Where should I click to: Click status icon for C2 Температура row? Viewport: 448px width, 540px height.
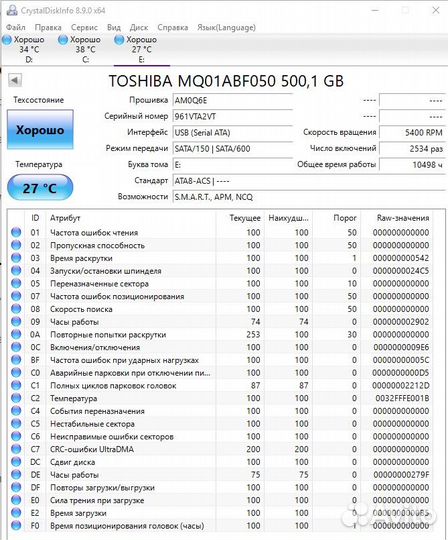[x=16, y=398]
